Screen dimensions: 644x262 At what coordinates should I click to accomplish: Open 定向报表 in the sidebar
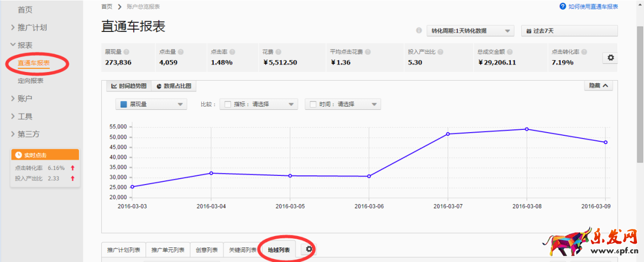[30, 81]
